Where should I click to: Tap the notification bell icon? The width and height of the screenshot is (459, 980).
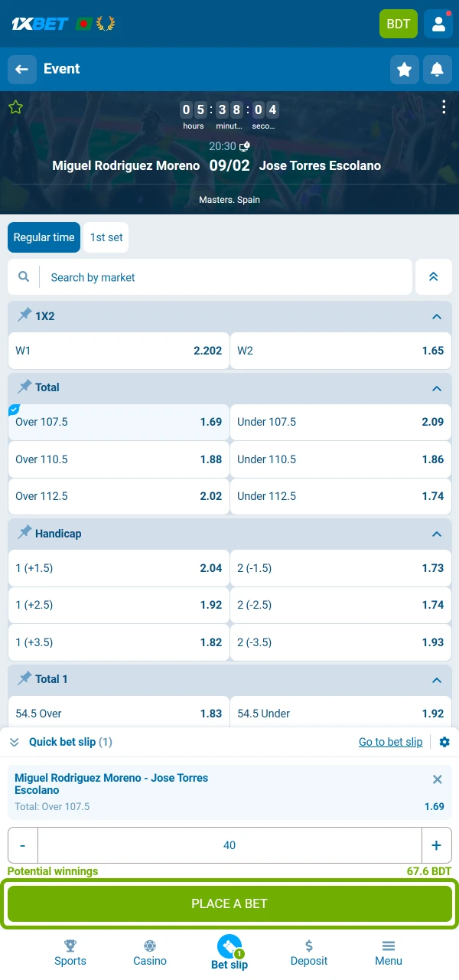coord(437,70)
